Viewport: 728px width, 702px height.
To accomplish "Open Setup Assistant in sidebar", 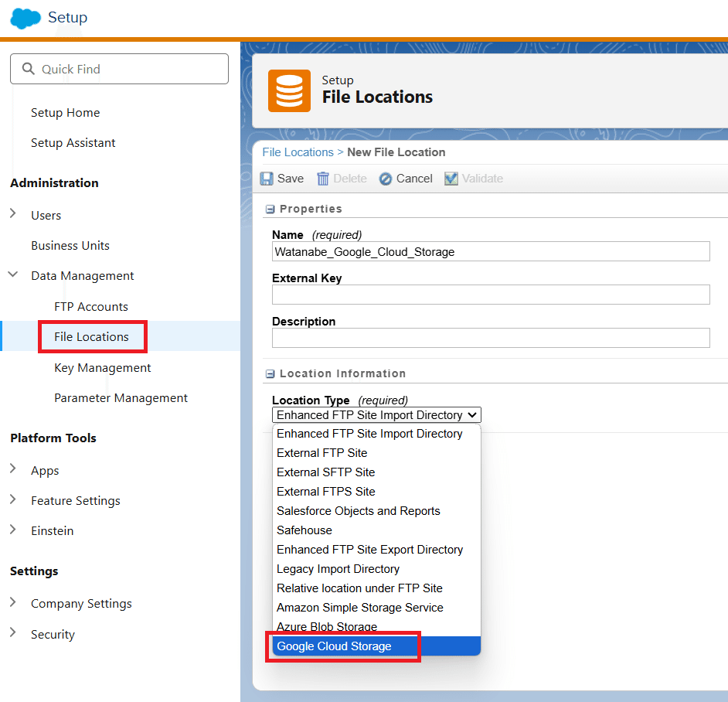I will [x=73, y=143].
